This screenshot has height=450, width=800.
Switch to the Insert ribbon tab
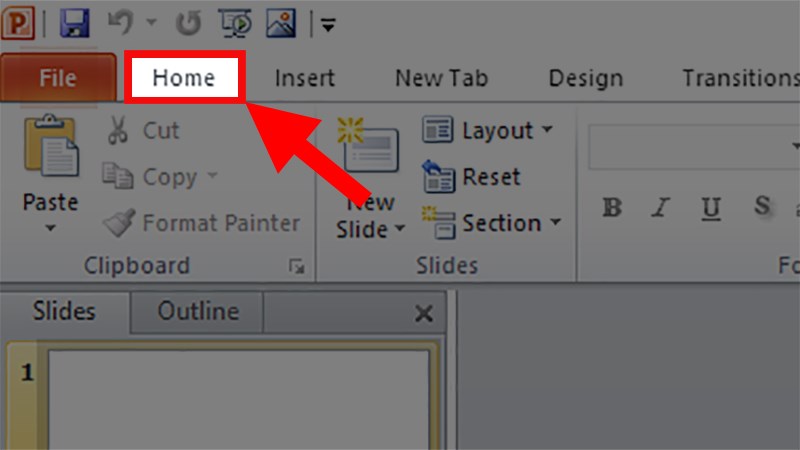pos(304,78)
